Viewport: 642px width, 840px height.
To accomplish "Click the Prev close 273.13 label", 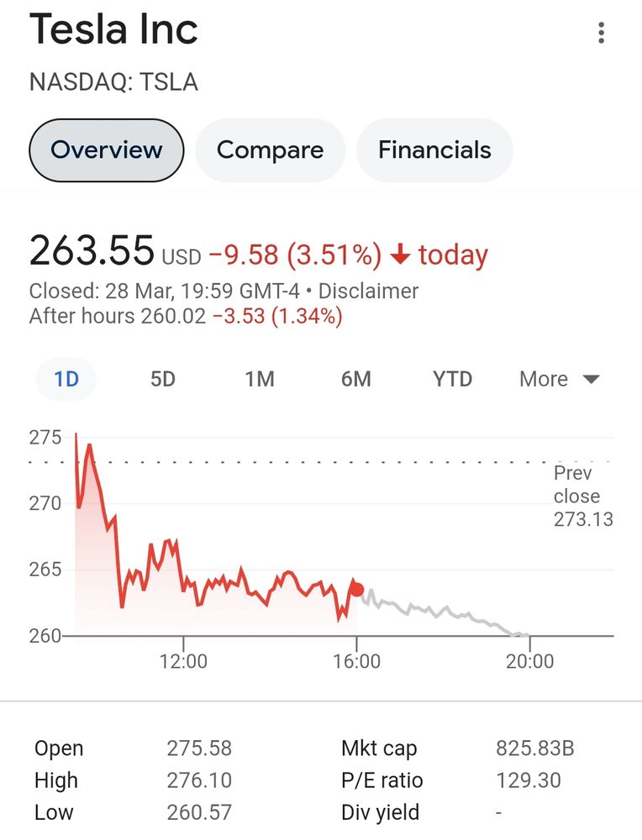I will (x=583, y=496).
